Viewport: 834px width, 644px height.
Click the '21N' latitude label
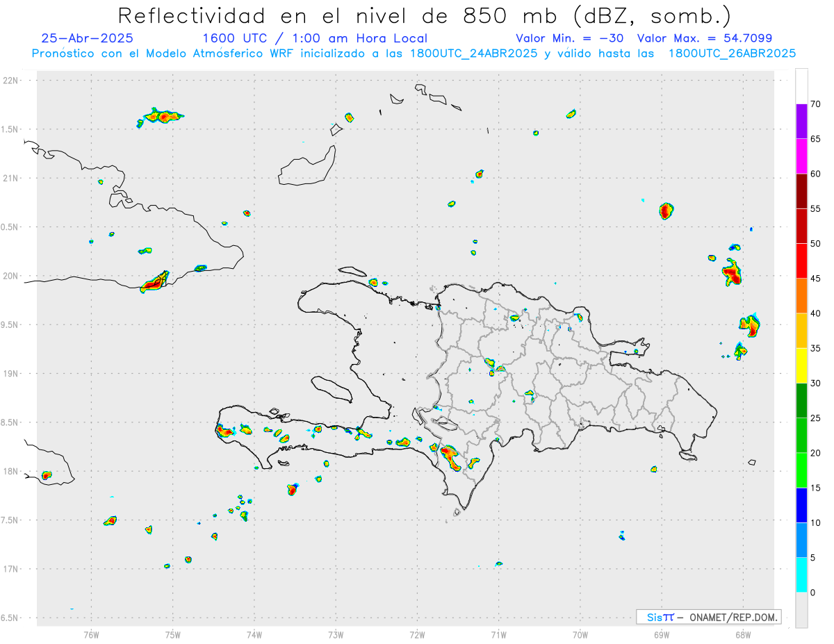11,179
